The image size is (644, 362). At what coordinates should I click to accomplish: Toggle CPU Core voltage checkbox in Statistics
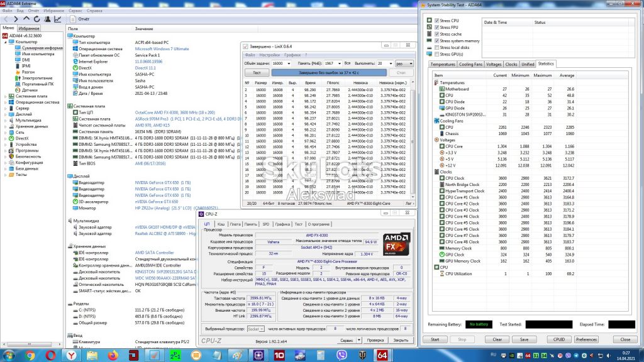coord(442,146)
